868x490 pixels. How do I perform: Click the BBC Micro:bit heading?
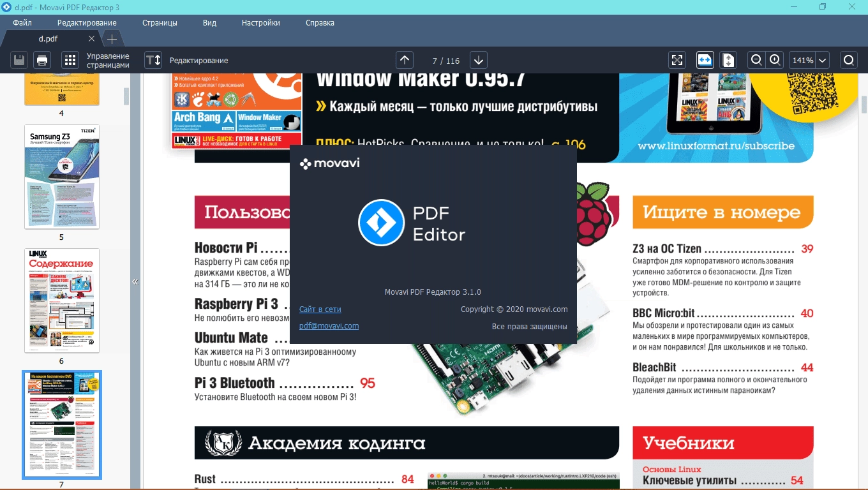664,313
